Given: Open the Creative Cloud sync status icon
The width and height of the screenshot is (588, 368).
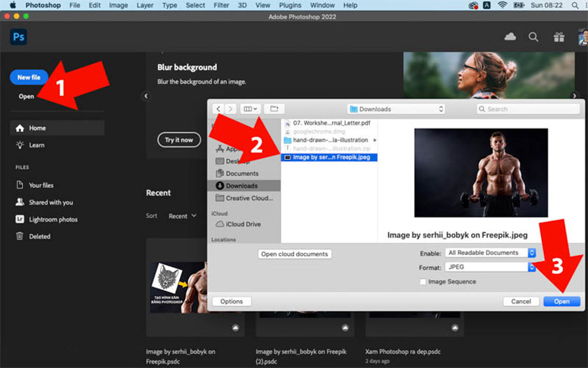Looking at the screenshot, I should pos(510,37).
